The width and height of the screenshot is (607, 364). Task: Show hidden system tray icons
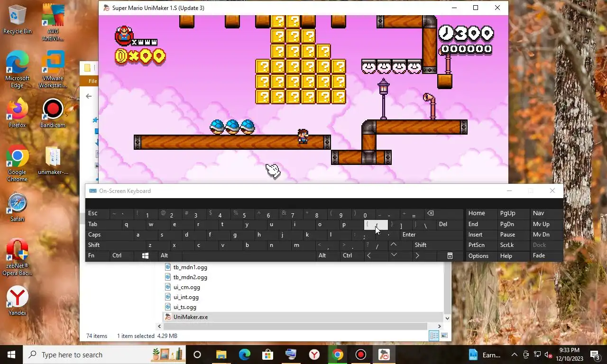514,355
